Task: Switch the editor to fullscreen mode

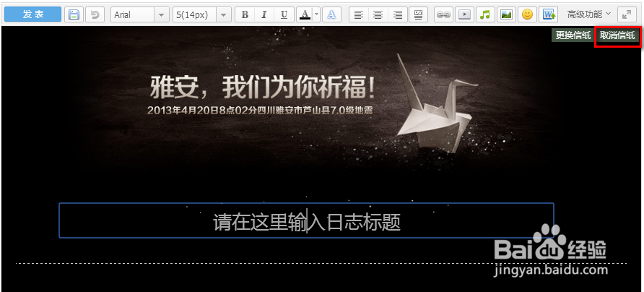Action: 627,14
